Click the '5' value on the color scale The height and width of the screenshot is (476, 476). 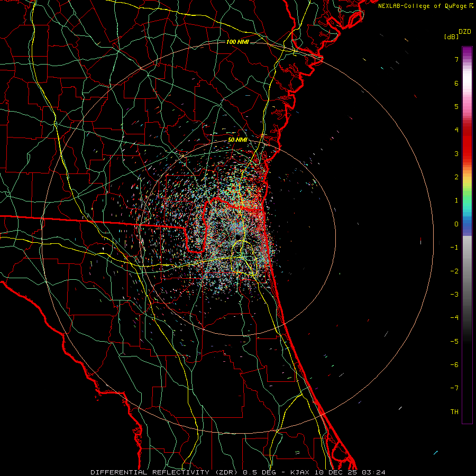click(456, 106)
